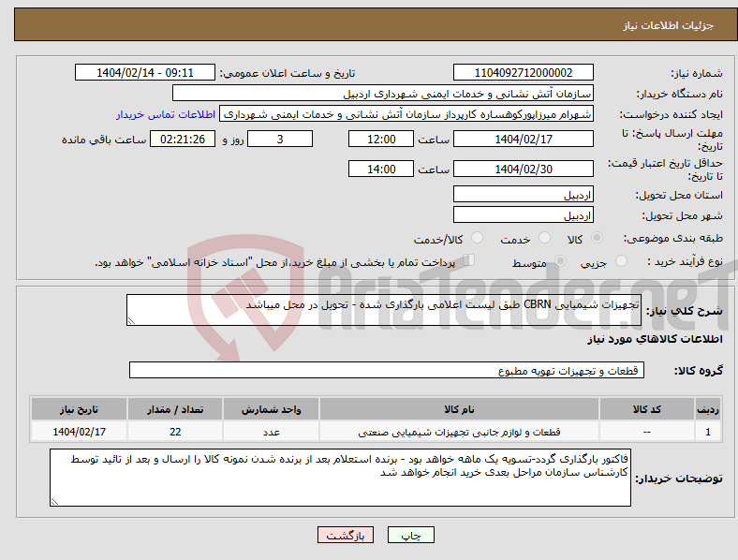
Task: Click the delivery city اردبیل field
Action: click(523, 214)
